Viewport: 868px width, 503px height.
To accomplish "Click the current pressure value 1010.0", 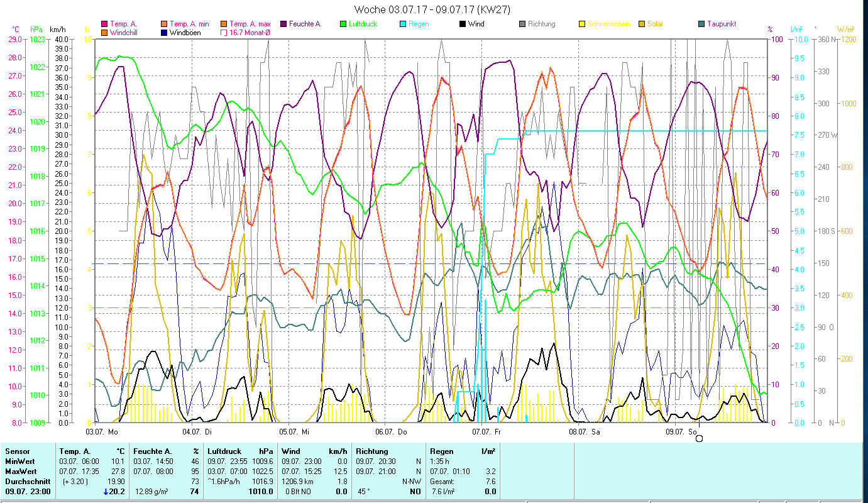I will 261,492.
